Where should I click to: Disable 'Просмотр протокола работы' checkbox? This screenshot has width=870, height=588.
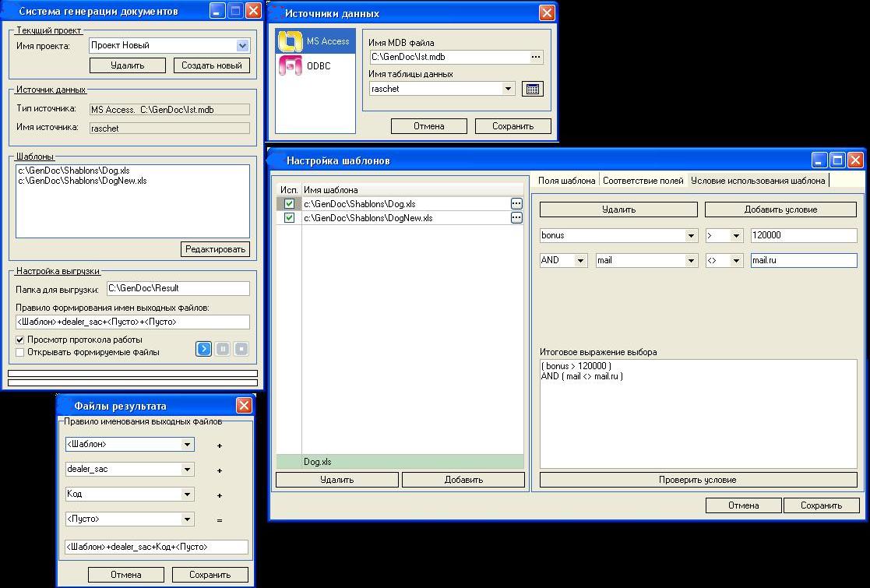[x=20, y=340]
